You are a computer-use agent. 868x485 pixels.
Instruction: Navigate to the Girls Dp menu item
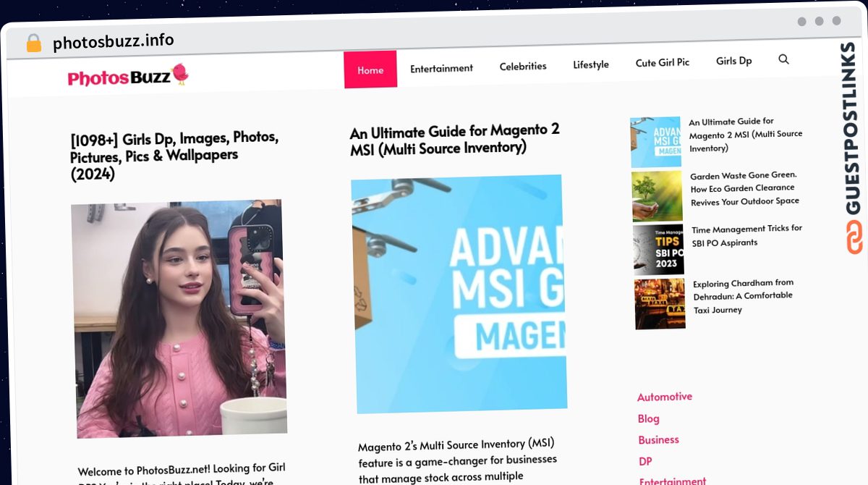tap(734, 61)
